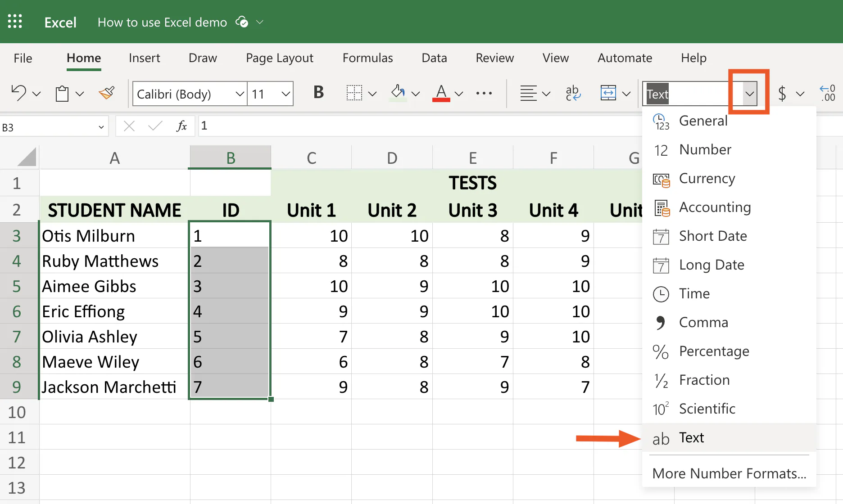Screen dimensions: 843x504
Task: Click the Borders icon
Action: (354, 93)
